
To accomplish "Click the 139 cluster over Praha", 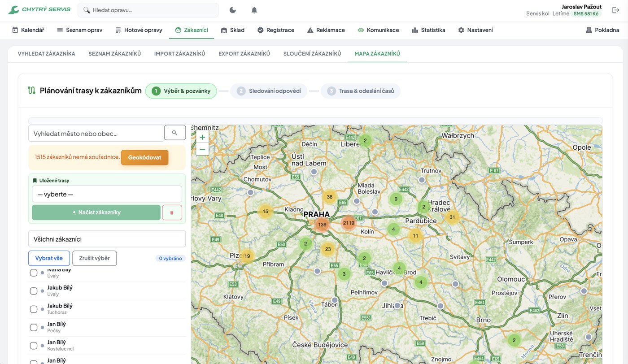I will [322, 225].
